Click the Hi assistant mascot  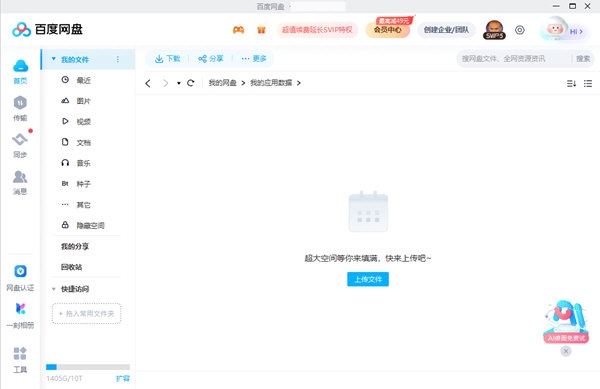(562, 29)
